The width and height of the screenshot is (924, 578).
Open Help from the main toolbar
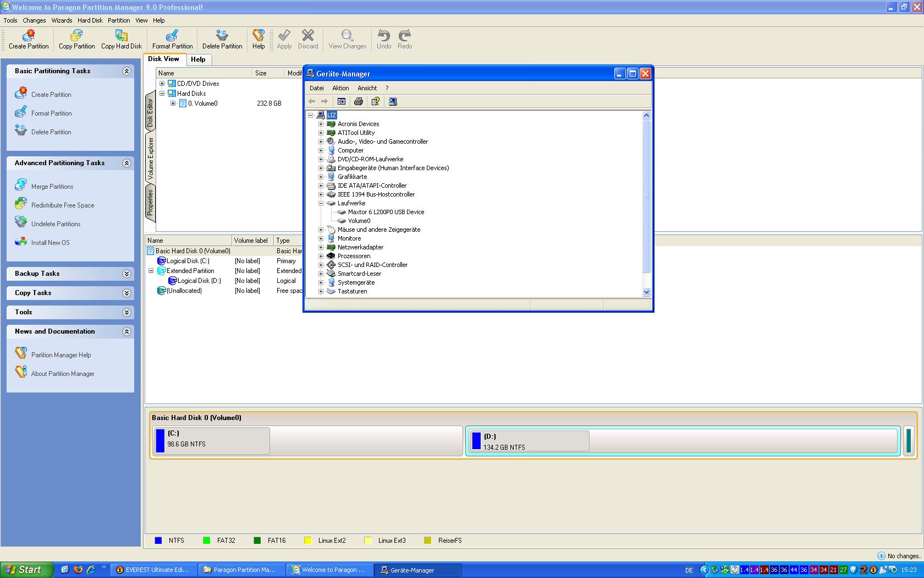258,40
